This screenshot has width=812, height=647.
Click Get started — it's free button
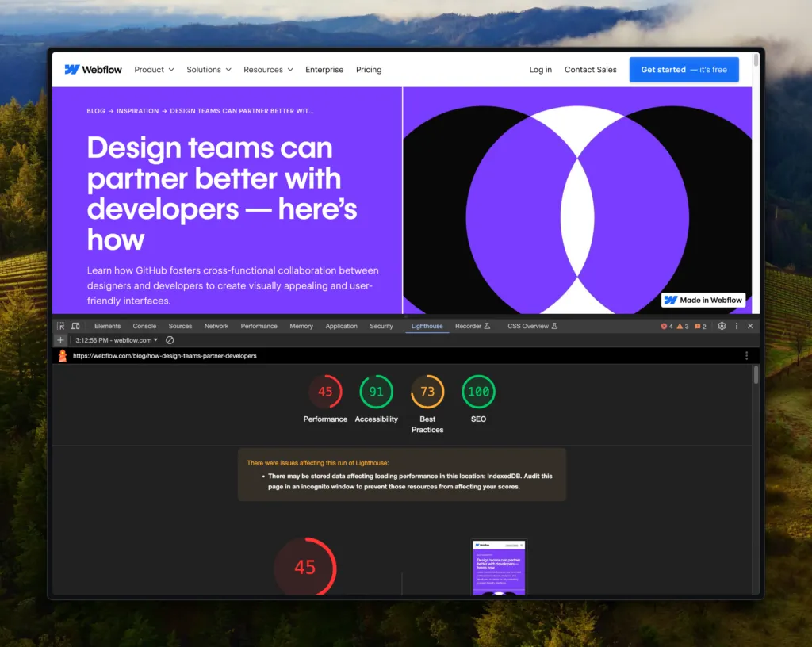point(684,69)
